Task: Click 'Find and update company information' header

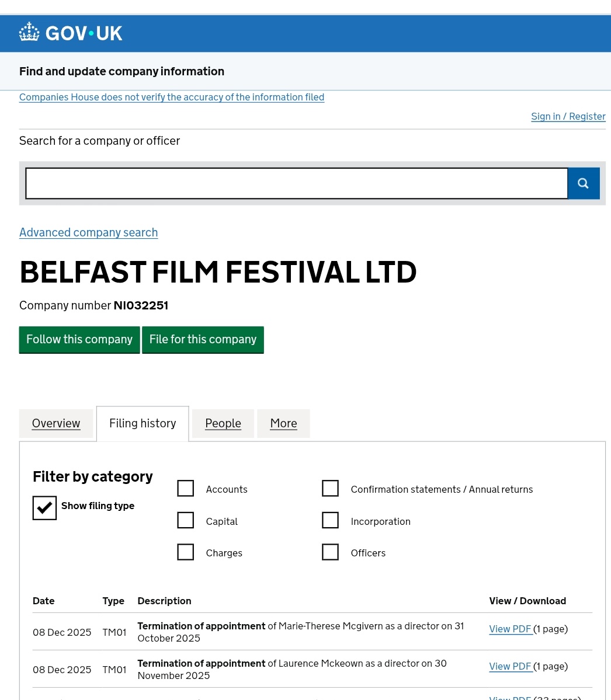Action: pos(121,71)
